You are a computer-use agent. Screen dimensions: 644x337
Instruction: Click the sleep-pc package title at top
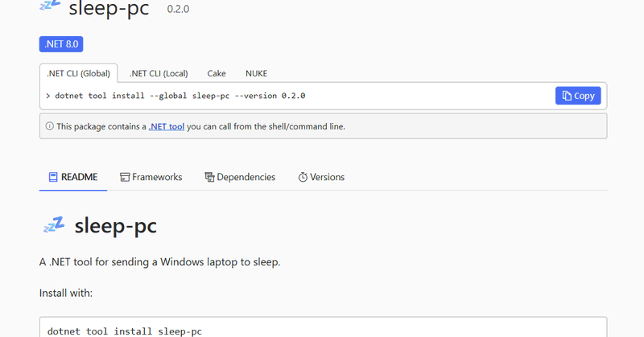point(109,8)
